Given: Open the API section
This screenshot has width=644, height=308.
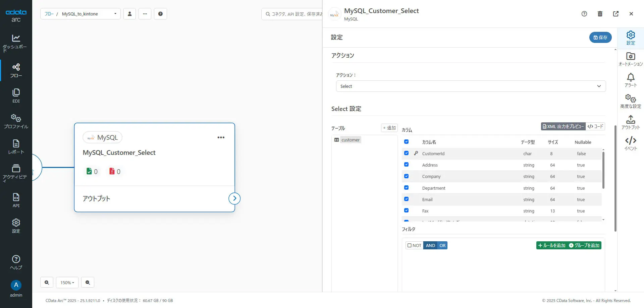Looking at the screenshot, I should point(16,200).
